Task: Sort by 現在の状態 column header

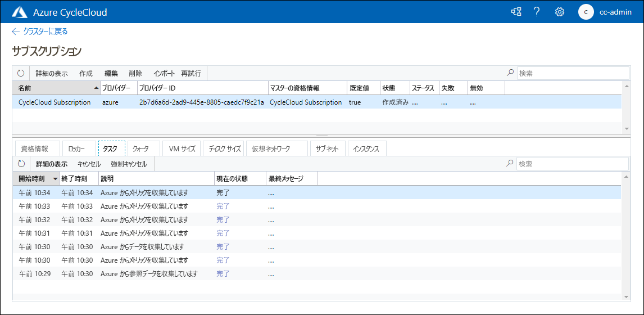Action: 241,179
